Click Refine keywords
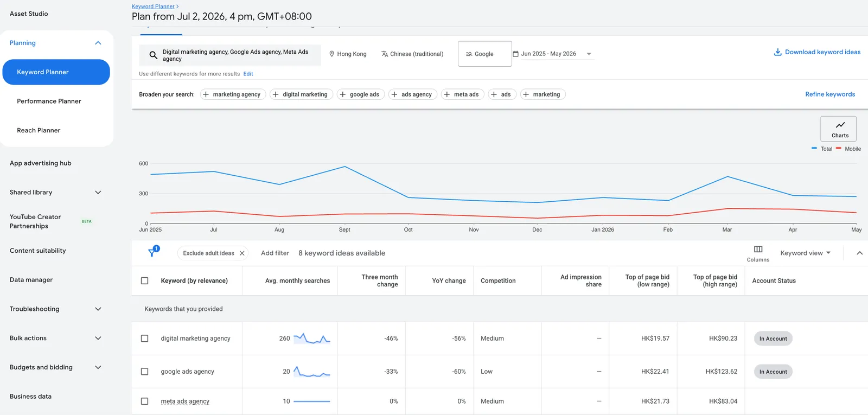Viewport: 868px width, 415px height. click(830, 94)
